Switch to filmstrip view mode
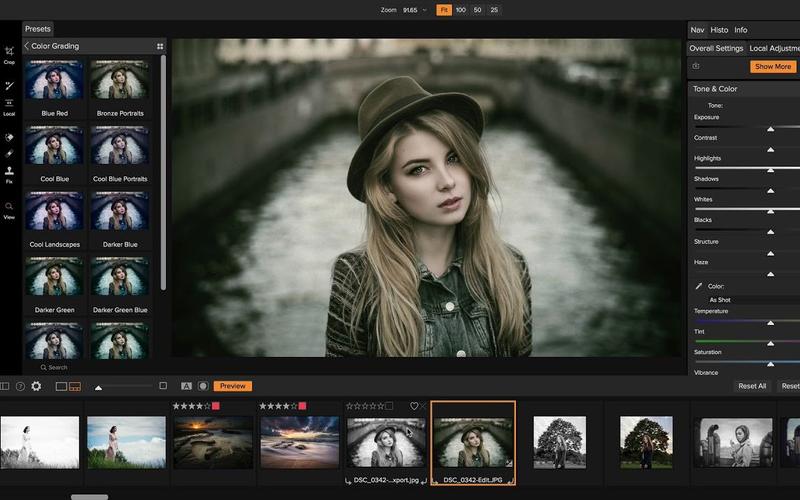The image size is (800, 500). [x=75, y=386]
